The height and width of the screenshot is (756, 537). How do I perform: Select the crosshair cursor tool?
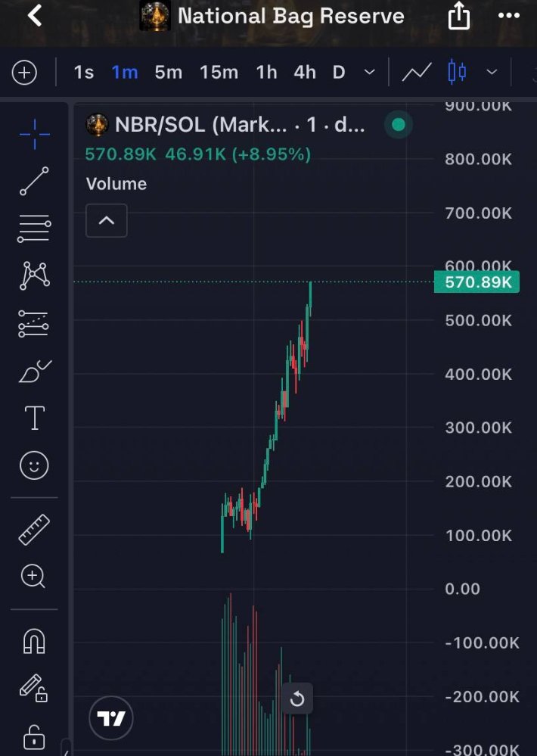(x=34, y=134)
